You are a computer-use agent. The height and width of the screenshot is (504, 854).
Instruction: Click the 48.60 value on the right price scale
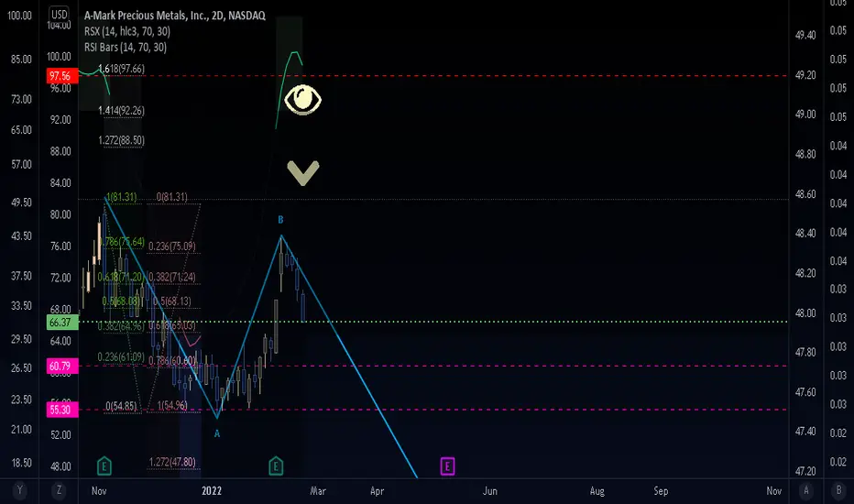pos(805,194)
